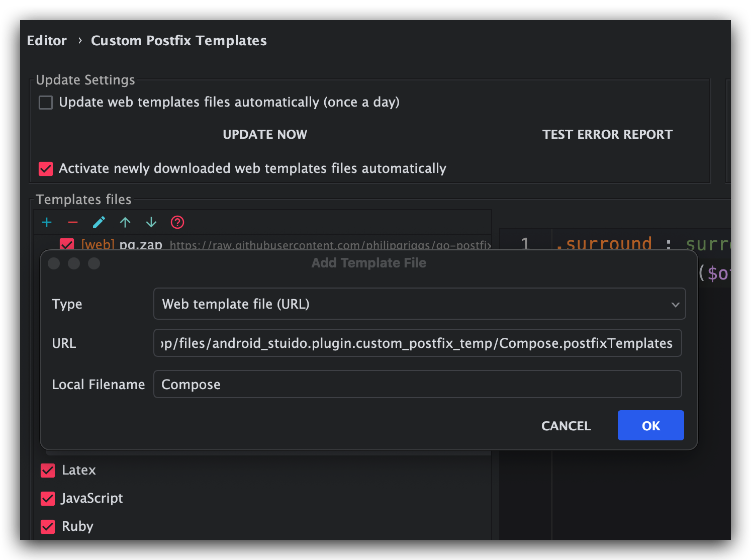Click the plus icon to add template file

(47, 222)
